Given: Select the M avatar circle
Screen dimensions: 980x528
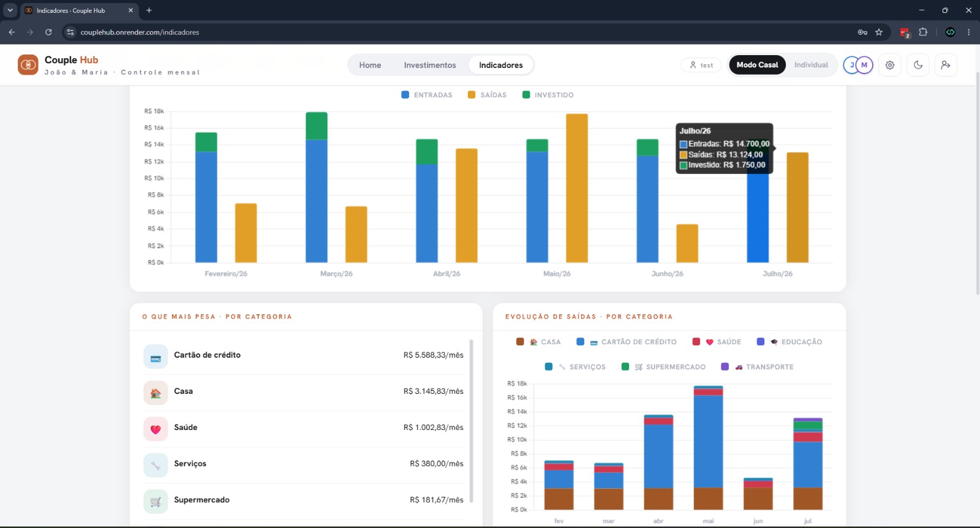Looking at the screenshot, I should click(x=864, y=65).
